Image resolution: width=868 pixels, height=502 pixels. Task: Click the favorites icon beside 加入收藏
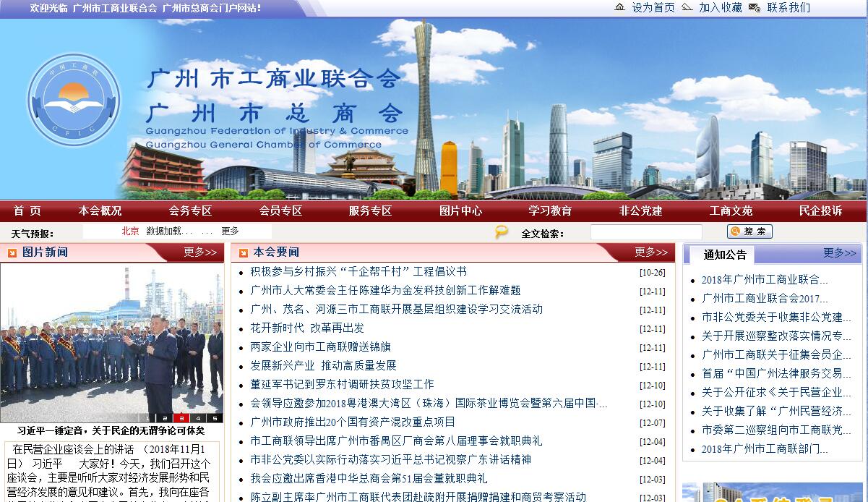687,7
